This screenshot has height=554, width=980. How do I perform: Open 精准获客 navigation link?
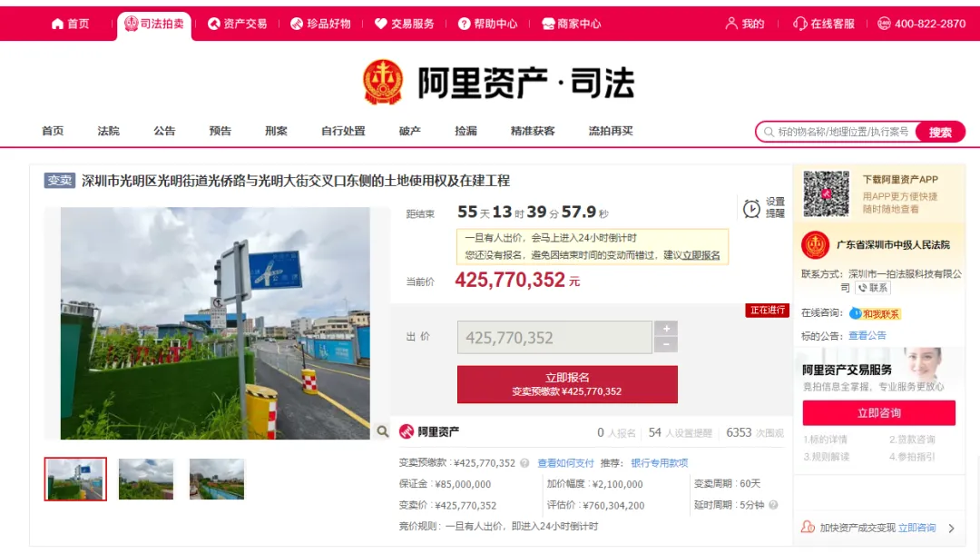pos(533,131)
